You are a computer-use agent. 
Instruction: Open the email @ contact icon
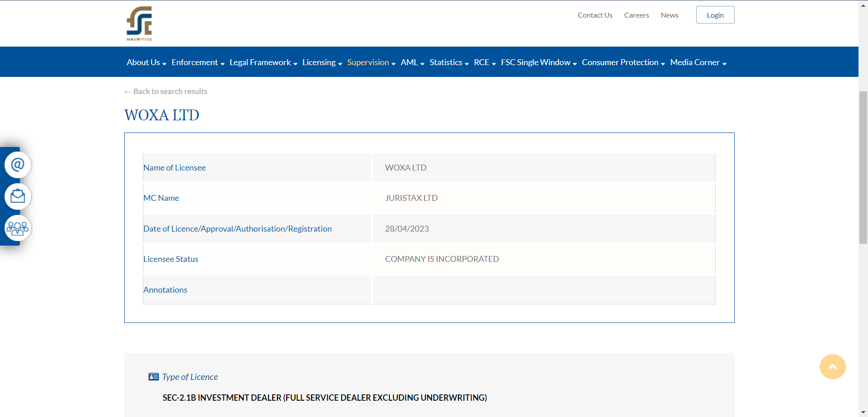[x=18, y=165]
